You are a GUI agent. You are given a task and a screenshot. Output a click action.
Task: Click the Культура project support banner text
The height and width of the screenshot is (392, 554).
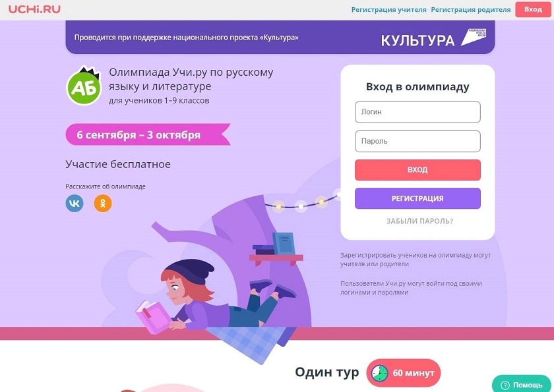click(186, 38)
